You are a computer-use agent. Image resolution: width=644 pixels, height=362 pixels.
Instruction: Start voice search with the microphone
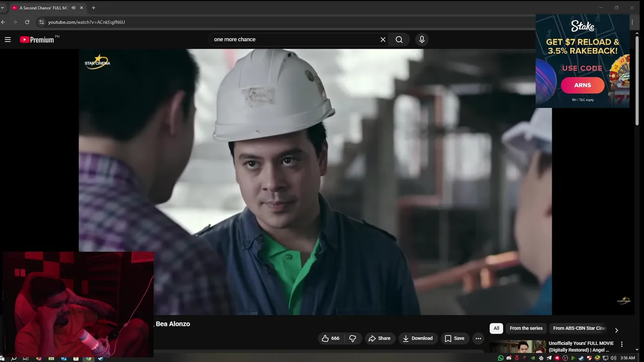(x=422, y=39)
